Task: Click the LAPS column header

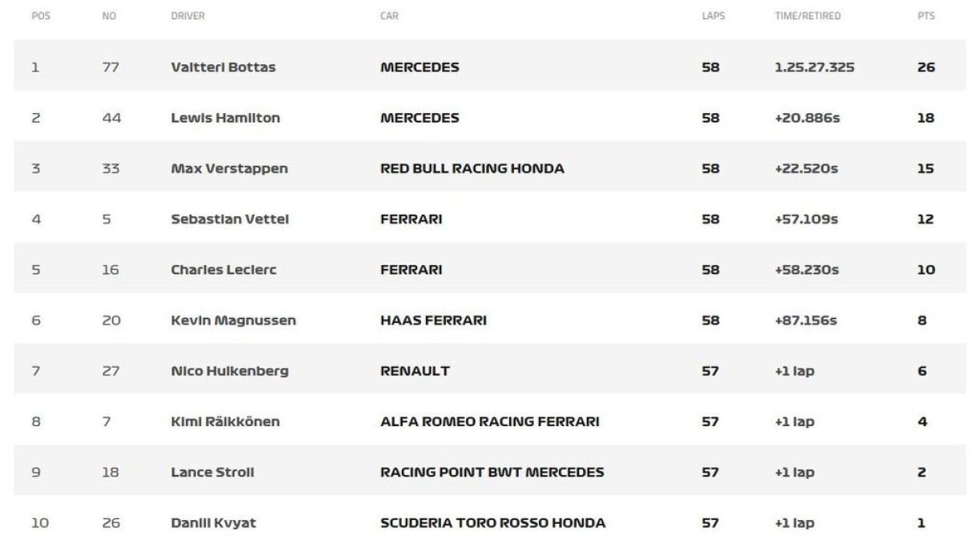Action: point(713,16)
